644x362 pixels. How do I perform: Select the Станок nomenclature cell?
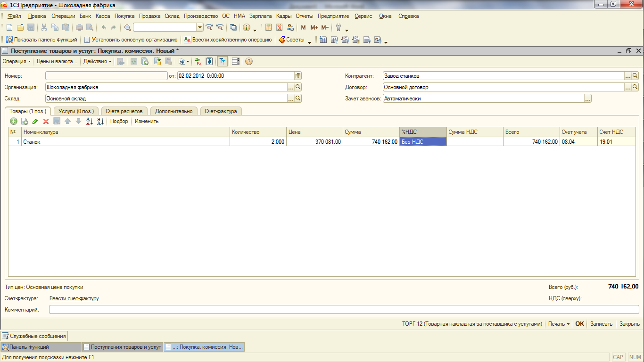125,141
